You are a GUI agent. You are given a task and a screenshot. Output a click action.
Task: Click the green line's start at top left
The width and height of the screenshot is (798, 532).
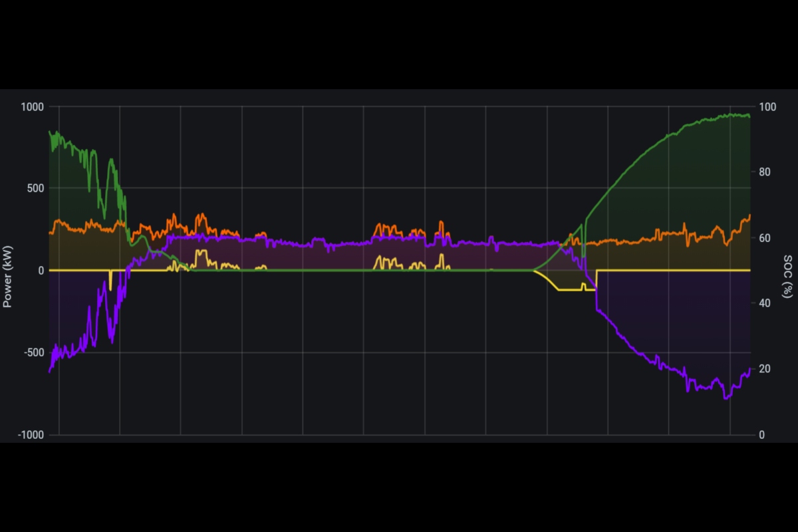click(x=50, y=132)
